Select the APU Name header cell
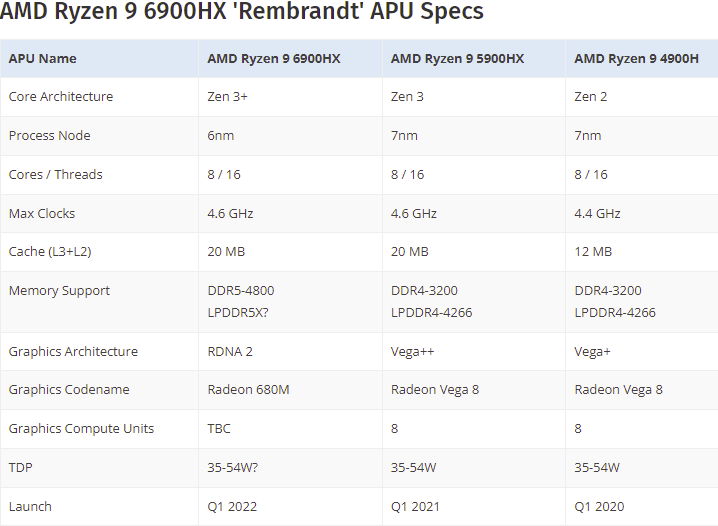Screen dimensions: 718x526 (42, 58)
